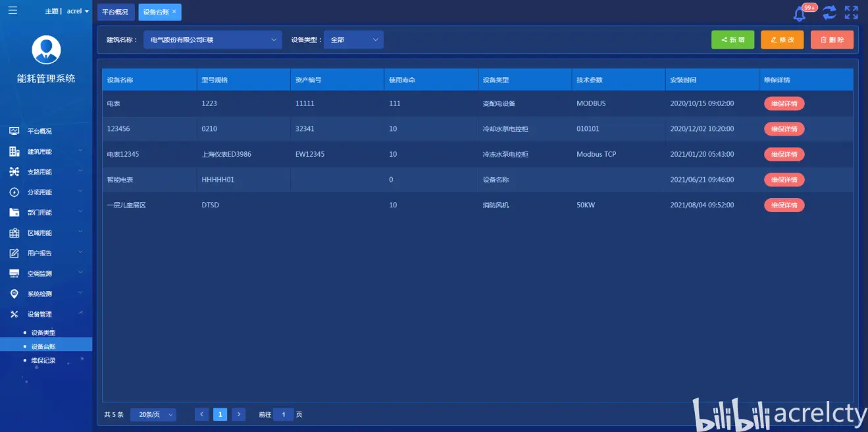Collapse the 设备管理 menu
The height and width of the screenshot is (432, 868).
pyautogui.click(x=80, y=313)
